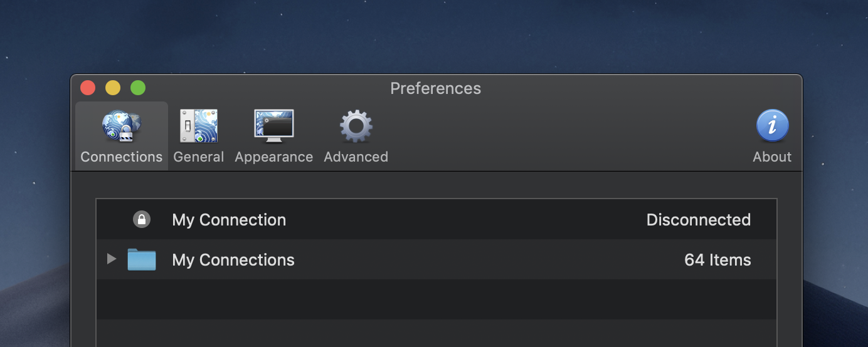
Task: Close the Preferences window with red button
Action: (88, 88)
